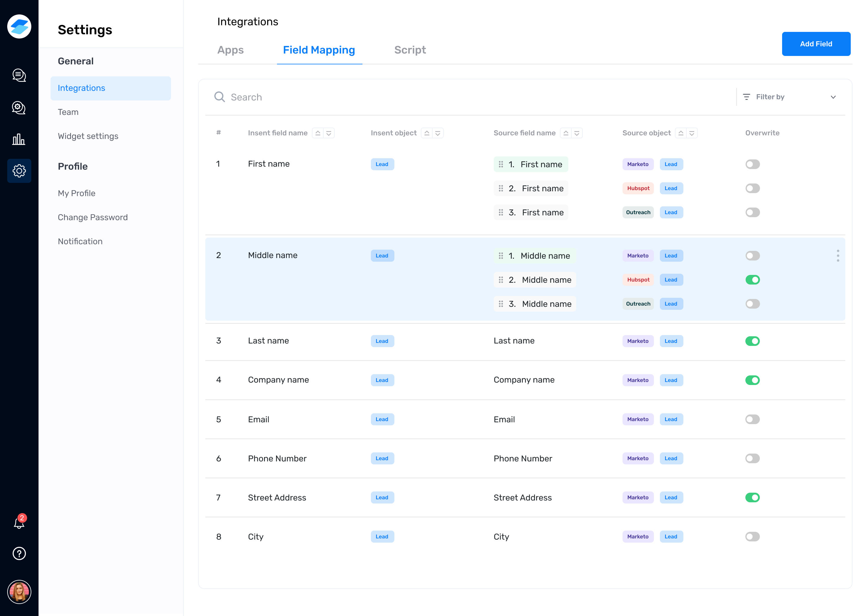Click the Add Field button

pyautogui.click(x=816, y=44)
